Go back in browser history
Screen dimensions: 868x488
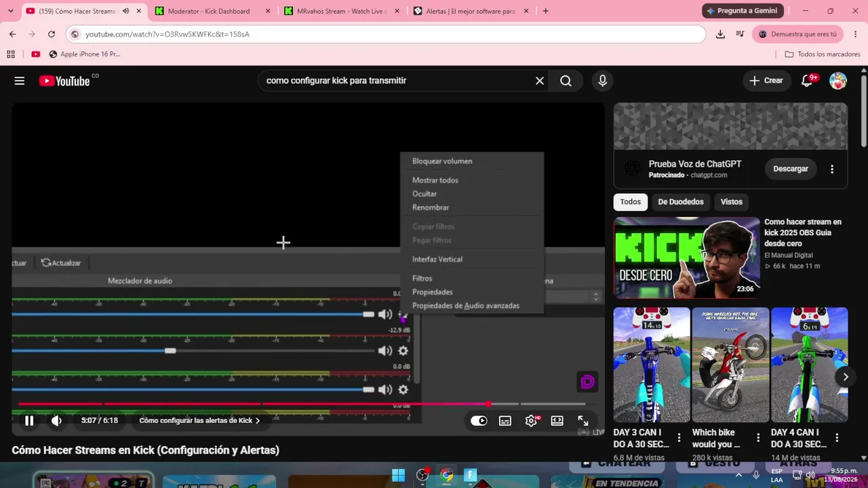[12, 34]
